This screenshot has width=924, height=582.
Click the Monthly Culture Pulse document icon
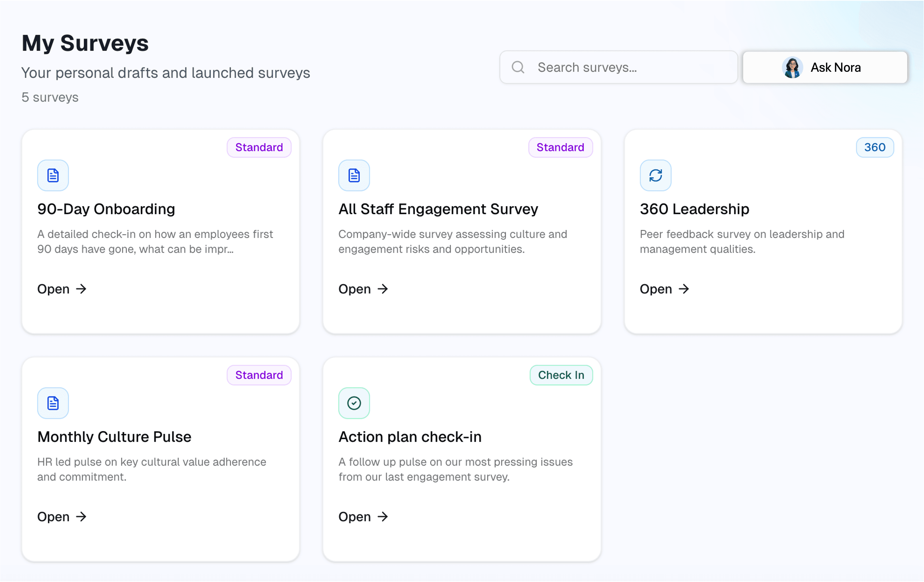coord(53,403)
